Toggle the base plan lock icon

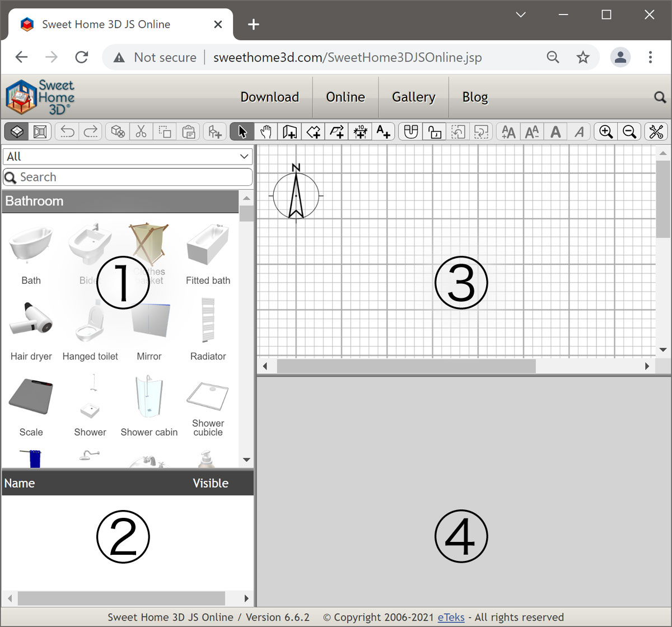(435, 132)
